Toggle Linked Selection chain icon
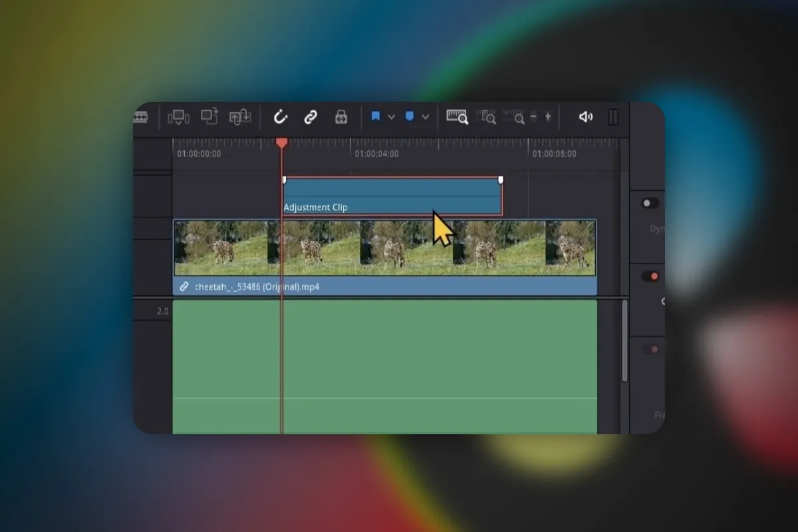Screen dimensions: 798x532 [311, 118]
